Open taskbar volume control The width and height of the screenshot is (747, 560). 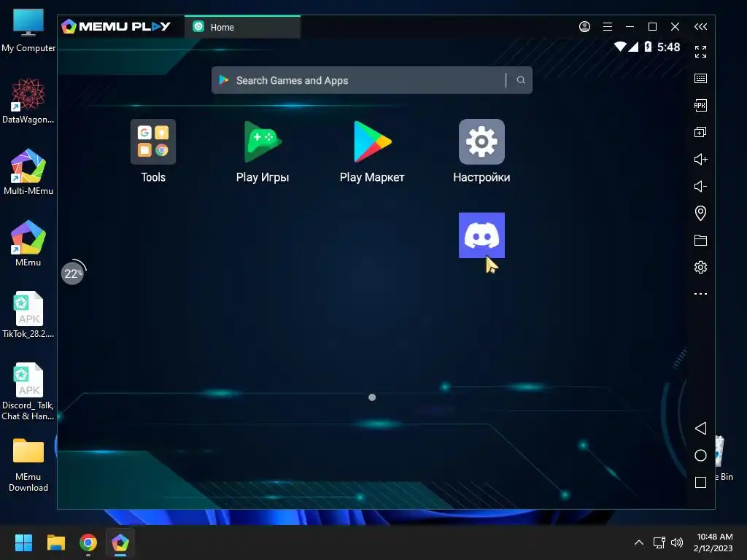point(676,542)
